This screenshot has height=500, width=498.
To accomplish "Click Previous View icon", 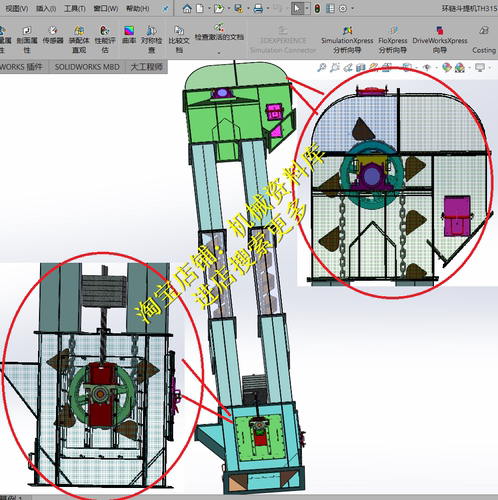I will [348, 68].
